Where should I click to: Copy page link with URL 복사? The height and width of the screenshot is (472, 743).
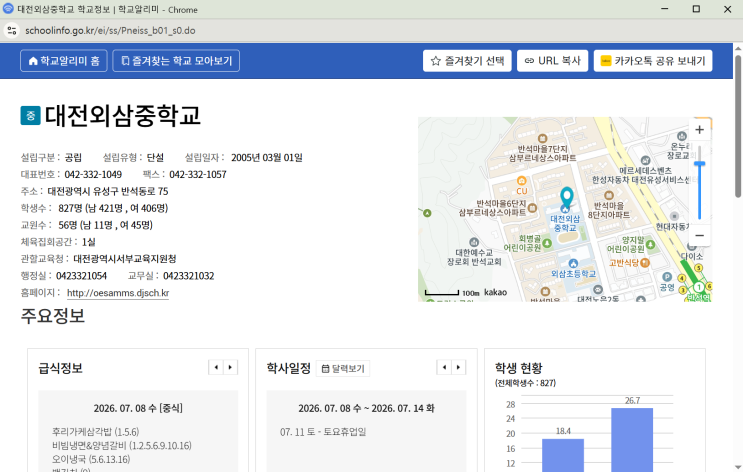click(553, 61)
